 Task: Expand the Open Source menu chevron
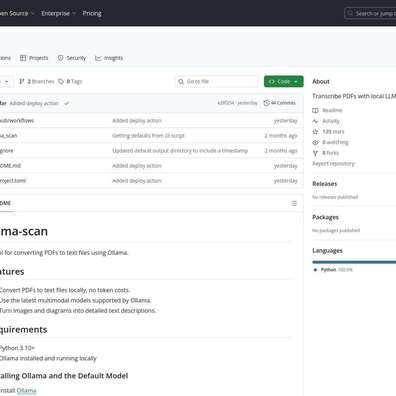pyautogui.click(x=32, y=13)
